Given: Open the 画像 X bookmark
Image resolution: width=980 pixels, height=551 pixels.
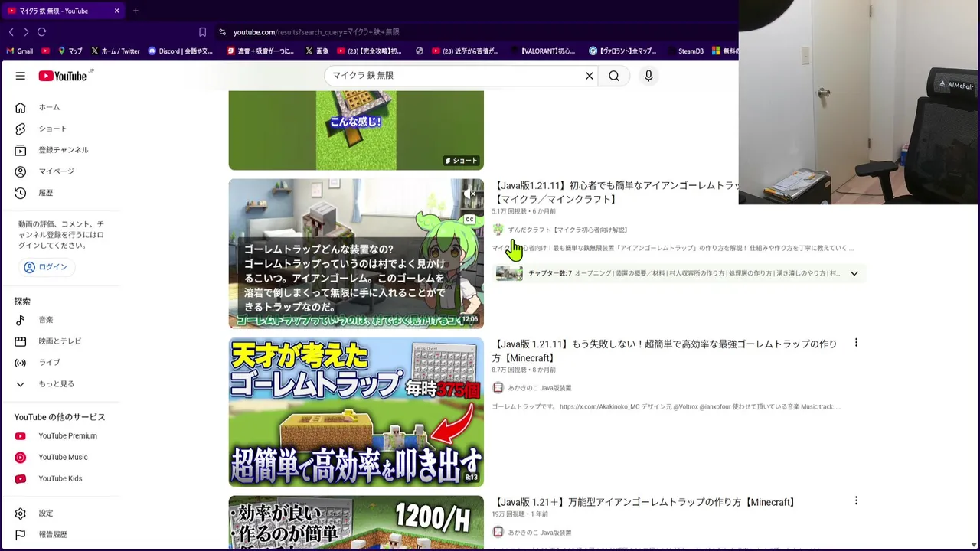Looking at the screenshot, I should click(x=317, y=51).
